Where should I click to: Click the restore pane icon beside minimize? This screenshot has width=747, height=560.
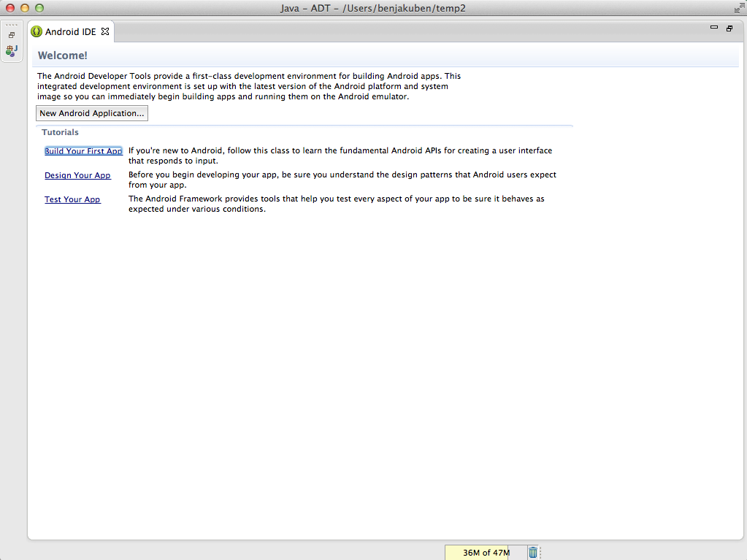pos(729,28)
